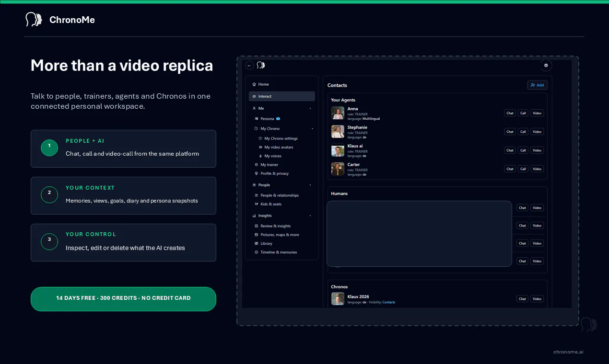Collapse the My Chrono subsection chevron
This screenshot has height=364, width=609.
click(312, 128)
